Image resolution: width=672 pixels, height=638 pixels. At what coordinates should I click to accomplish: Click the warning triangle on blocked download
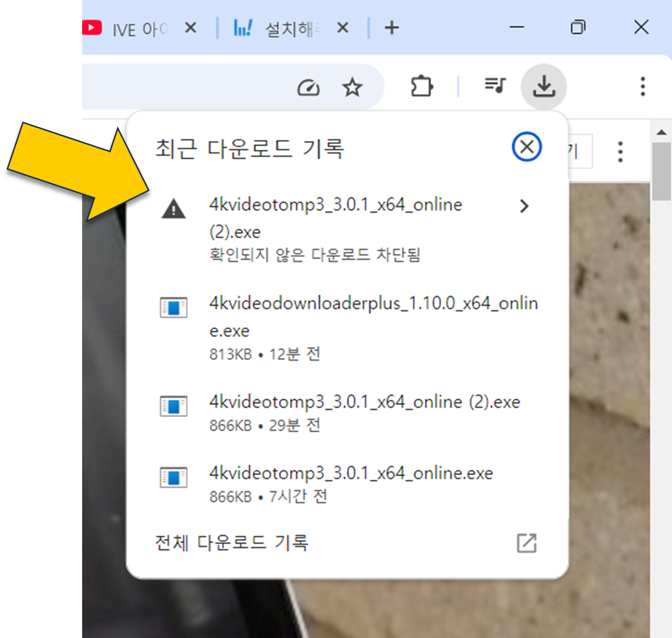173,209
